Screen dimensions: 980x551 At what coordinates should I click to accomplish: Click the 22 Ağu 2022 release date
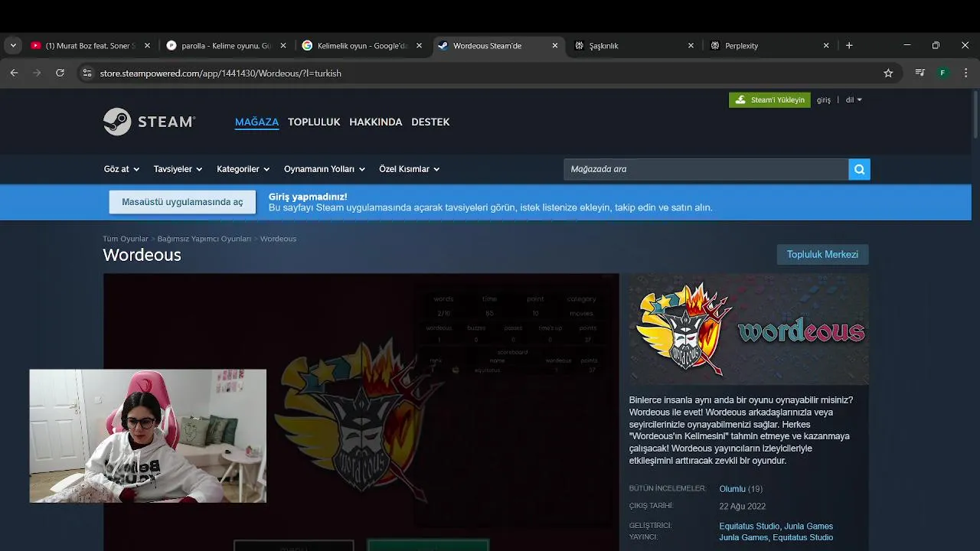[743, 507]
